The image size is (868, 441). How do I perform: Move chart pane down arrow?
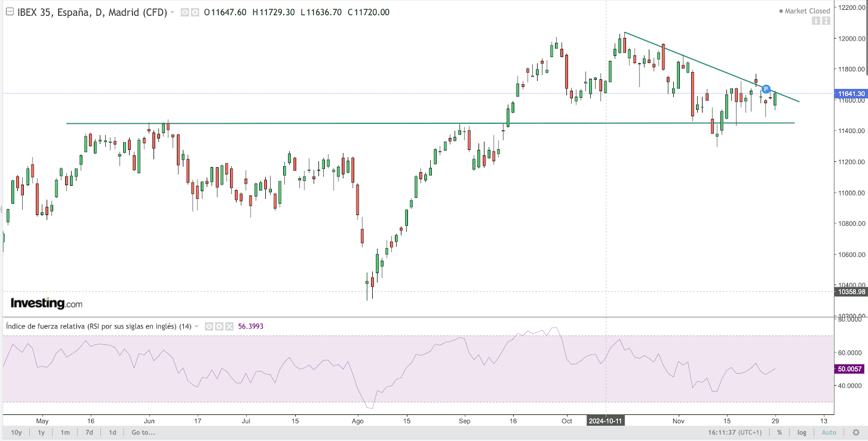pyautogui.click(x=816, y=21)
